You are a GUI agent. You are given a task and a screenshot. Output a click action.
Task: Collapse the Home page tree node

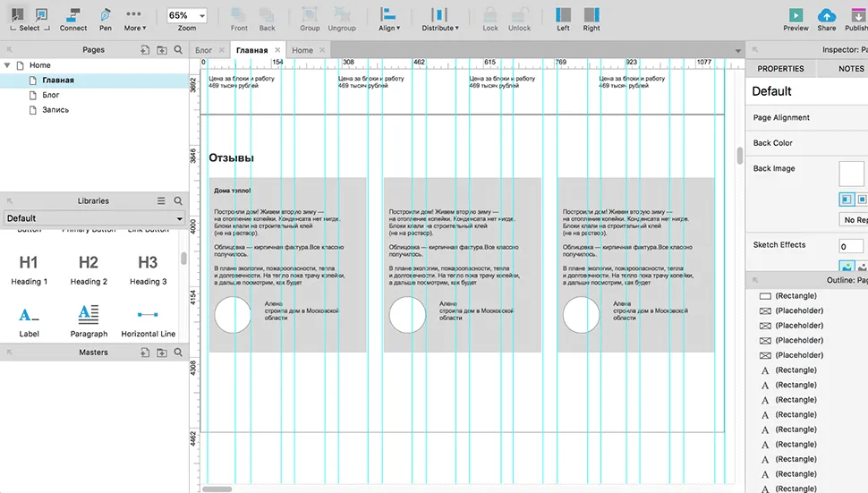(x=8, y=65)
